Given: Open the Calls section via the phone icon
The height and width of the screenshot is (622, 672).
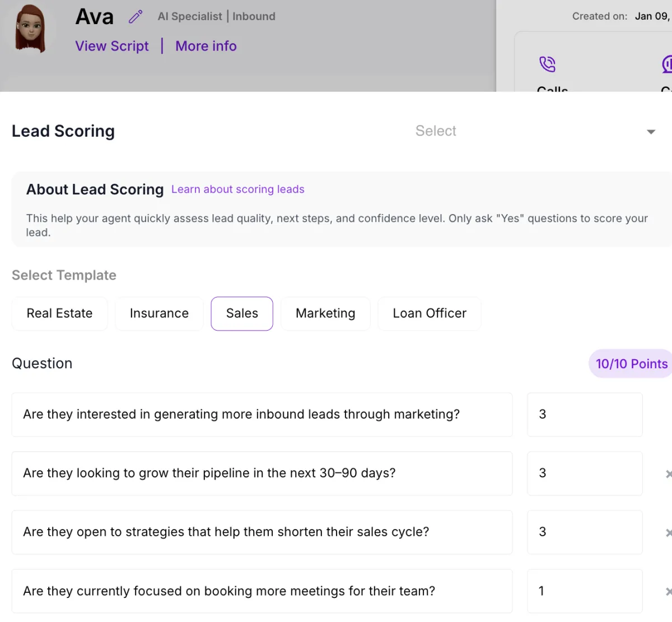Looking at the screenshot, I should (x=548, y=64).
